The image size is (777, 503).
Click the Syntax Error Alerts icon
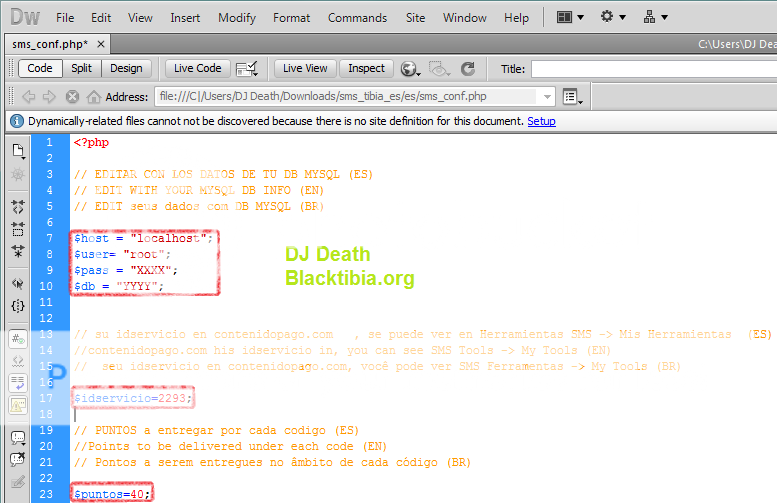pos(18,405)
